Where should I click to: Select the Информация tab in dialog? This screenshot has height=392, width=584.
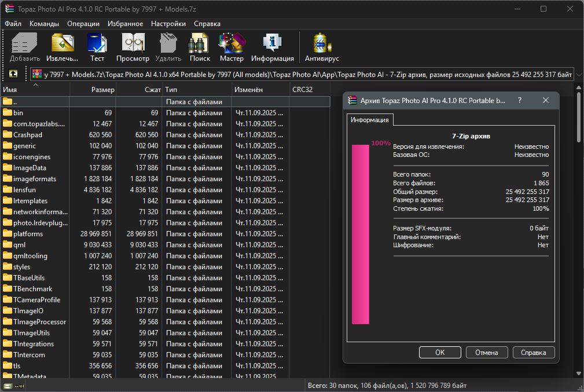pos(369,120)
